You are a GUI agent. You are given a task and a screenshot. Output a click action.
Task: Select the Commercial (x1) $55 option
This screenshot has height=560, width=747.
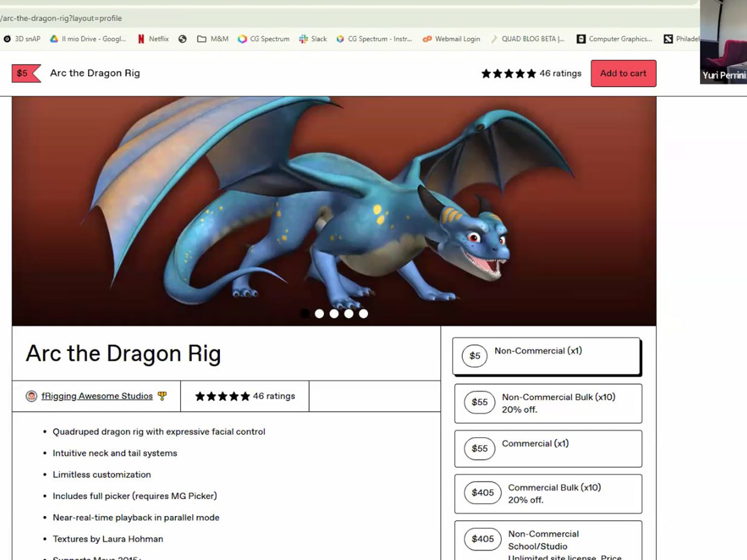[x=548, y=449]
